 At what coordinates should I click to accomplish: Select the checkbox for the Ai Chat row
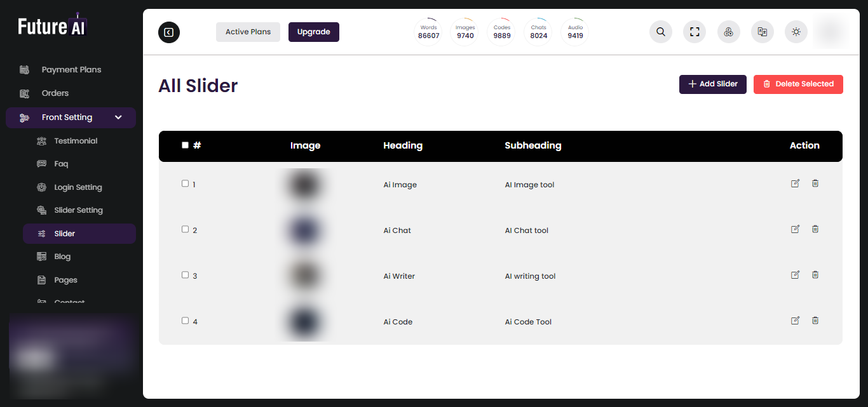(x=185, y=229)
